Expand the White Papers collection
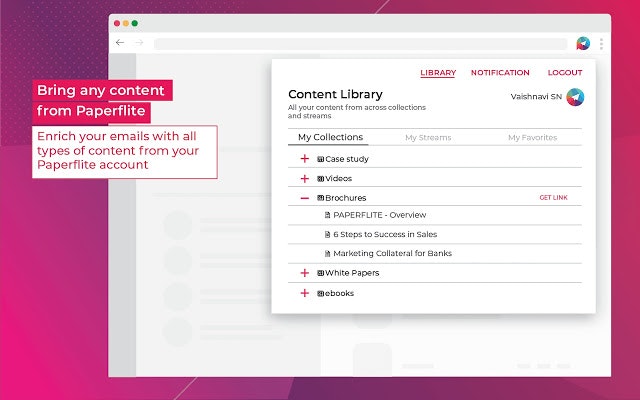The height and width of the screenshot is (400, 640). click(304, 273)
